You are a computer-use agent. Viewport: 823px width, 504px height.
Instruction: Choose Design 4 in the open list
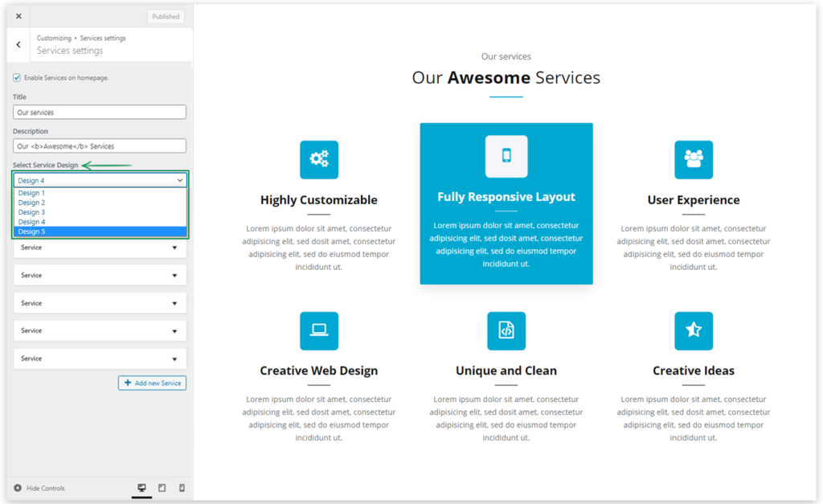(x=100, y=222)
